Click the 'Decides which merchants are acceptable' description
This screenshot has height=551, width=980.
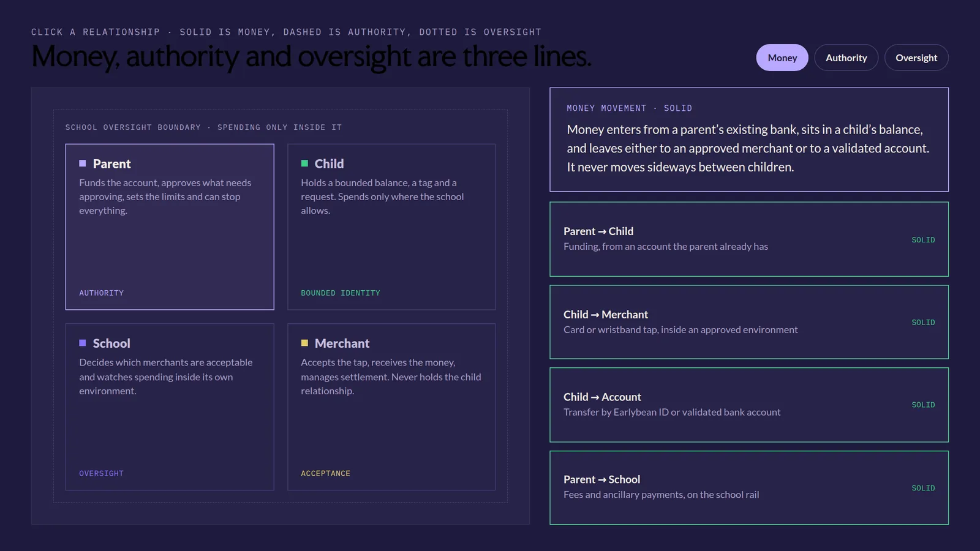click(166, 377)
